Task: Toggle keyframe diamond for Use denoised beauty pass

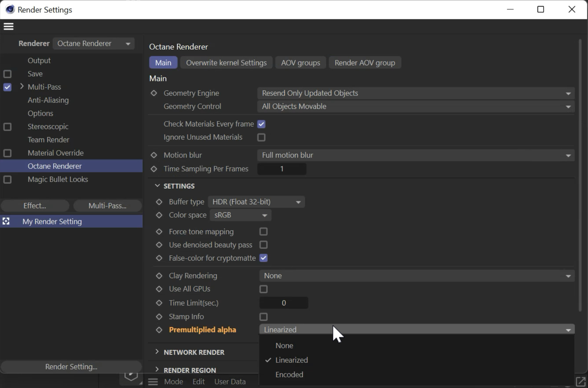Action: click(x=159, y=245)
